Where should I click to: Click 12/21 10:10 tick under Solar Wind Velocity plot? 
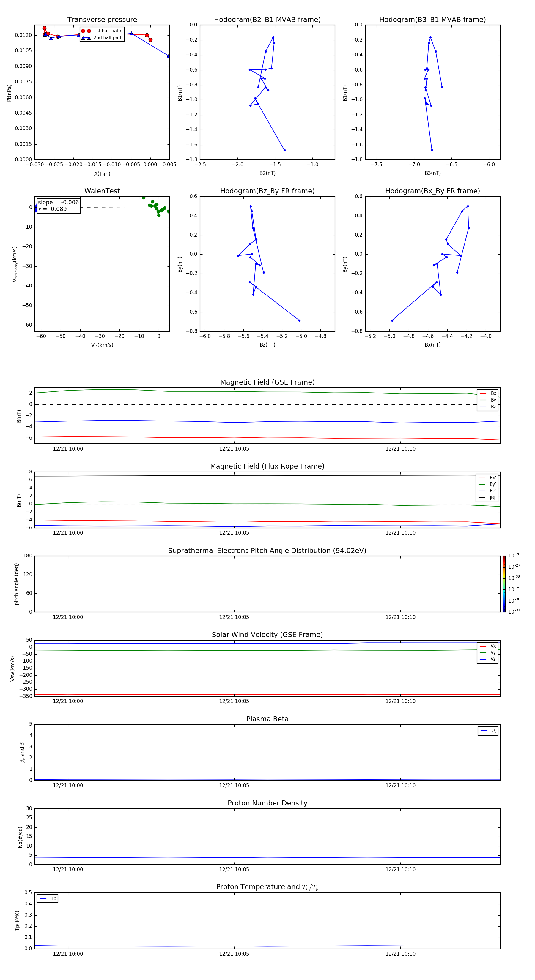pos(400,701)
